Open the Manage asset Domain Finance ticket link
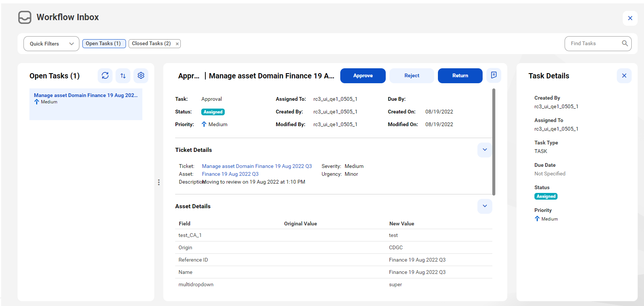The image size is (644, 306). coord(257,166)
